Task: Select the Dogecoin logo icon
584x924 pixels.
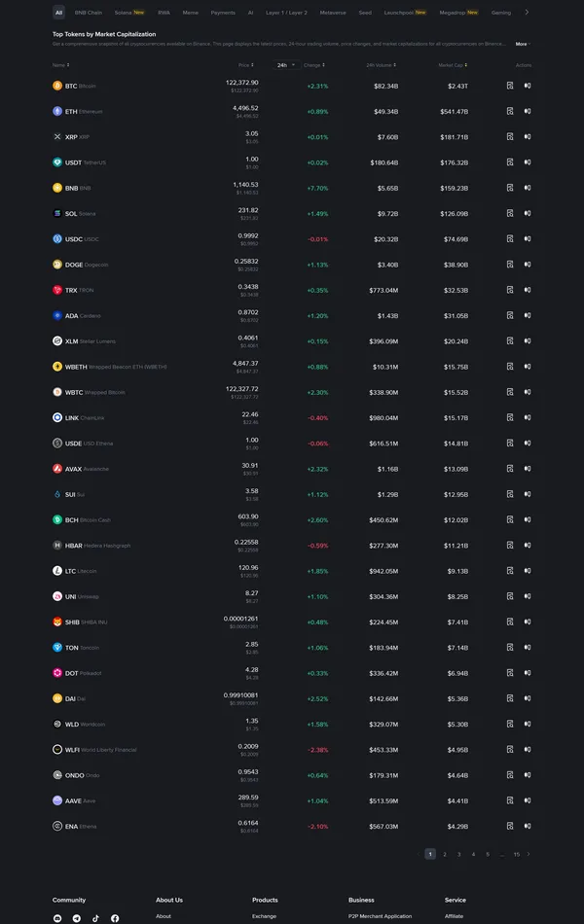Action: 56,265
